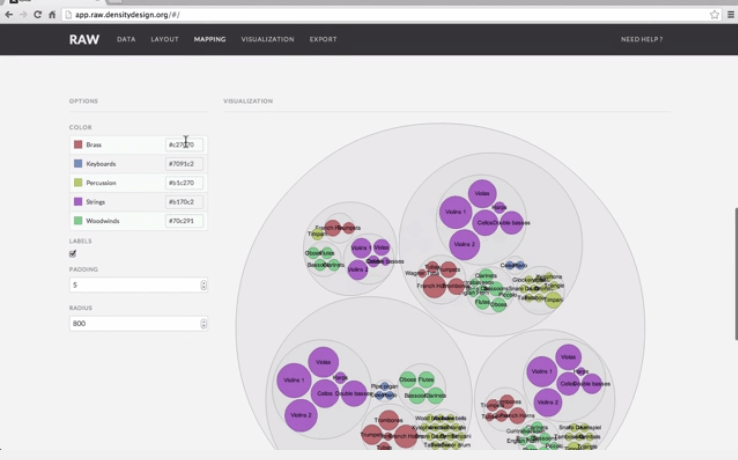Click the browser forward arrow

[23, 15]
